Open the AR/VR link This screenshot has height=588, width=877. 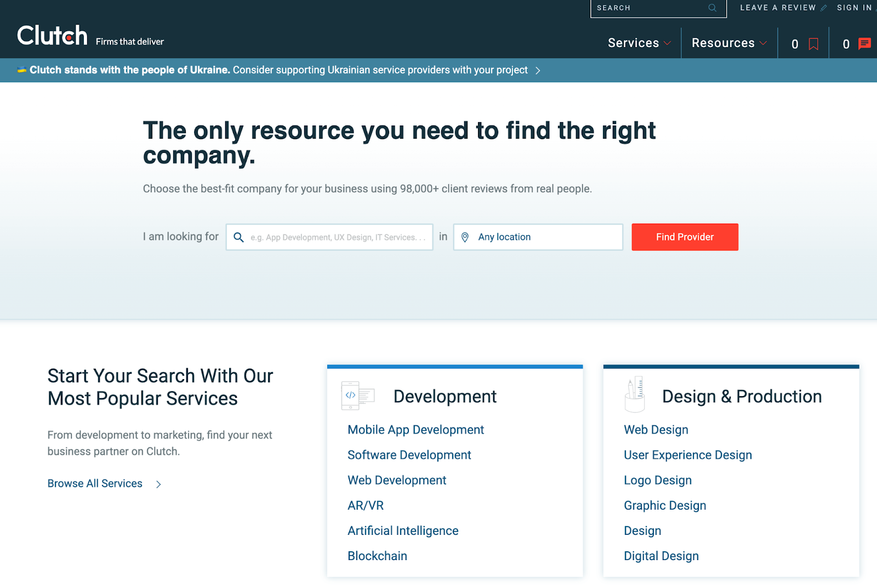pyautogui.click(x=366, y=505)
